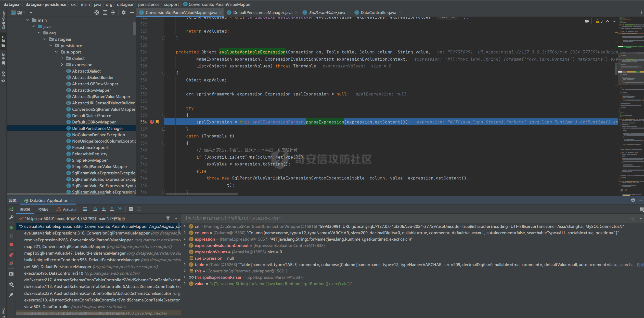Stop the debug session
The width and height of the screenshot is (644, 318).
coord(11,244)
